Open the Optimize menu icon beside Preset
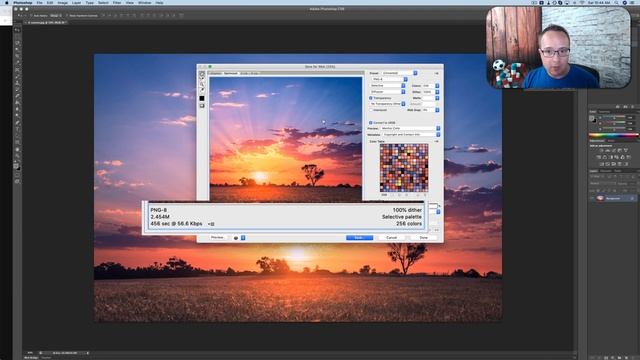 (x=436, y=73)
